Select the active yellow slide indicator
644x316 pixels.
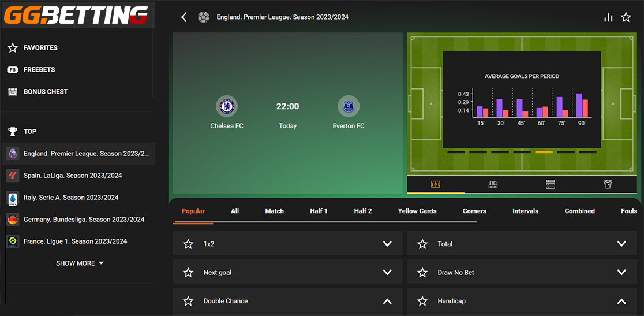(x=544, y=152)
